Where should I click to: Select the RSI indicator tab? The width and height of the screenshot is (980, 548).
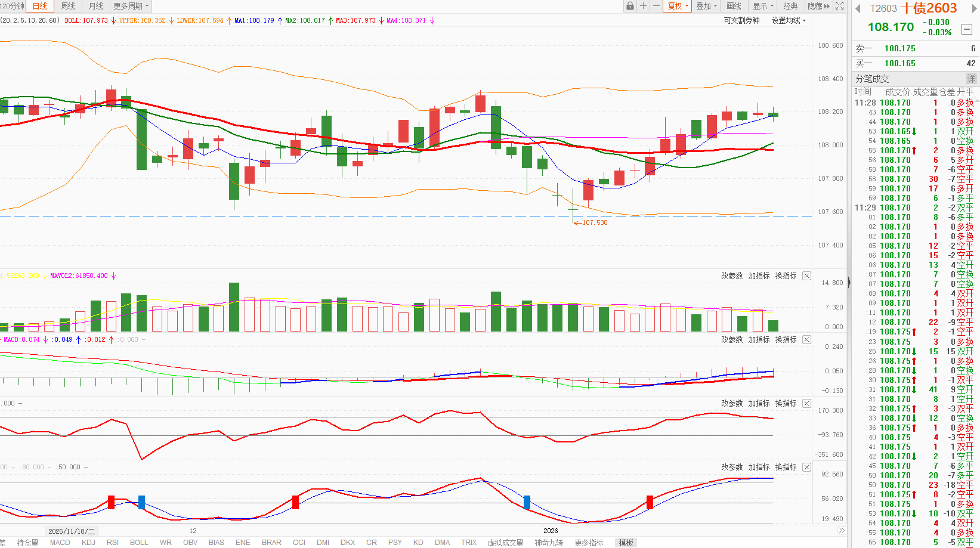(x=113, y=543)
